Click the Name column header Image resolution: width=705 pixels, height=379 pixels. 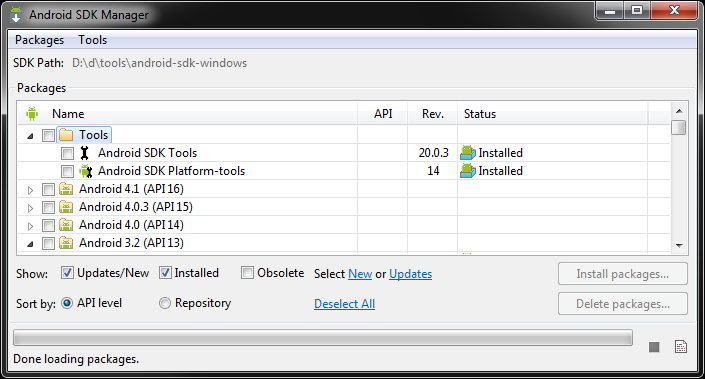[x=68, y=114]
